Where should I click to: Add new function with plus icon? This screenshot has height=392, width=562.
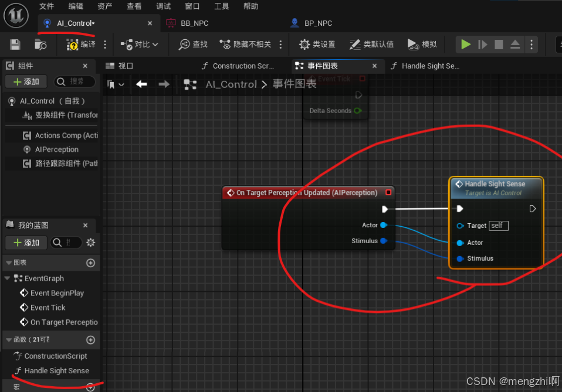pyautogui.click(x=91, y=340)
